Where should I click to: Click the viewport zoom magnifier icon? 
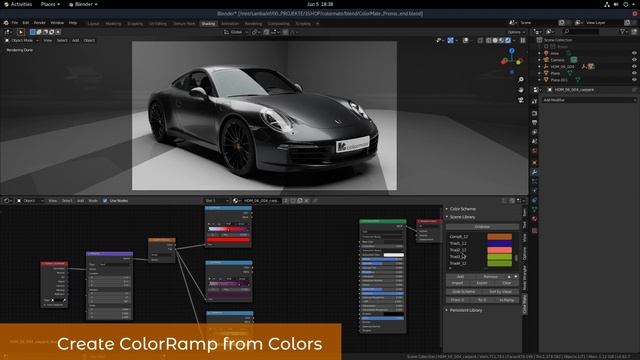pyautogui.click(x=521, y=80)
